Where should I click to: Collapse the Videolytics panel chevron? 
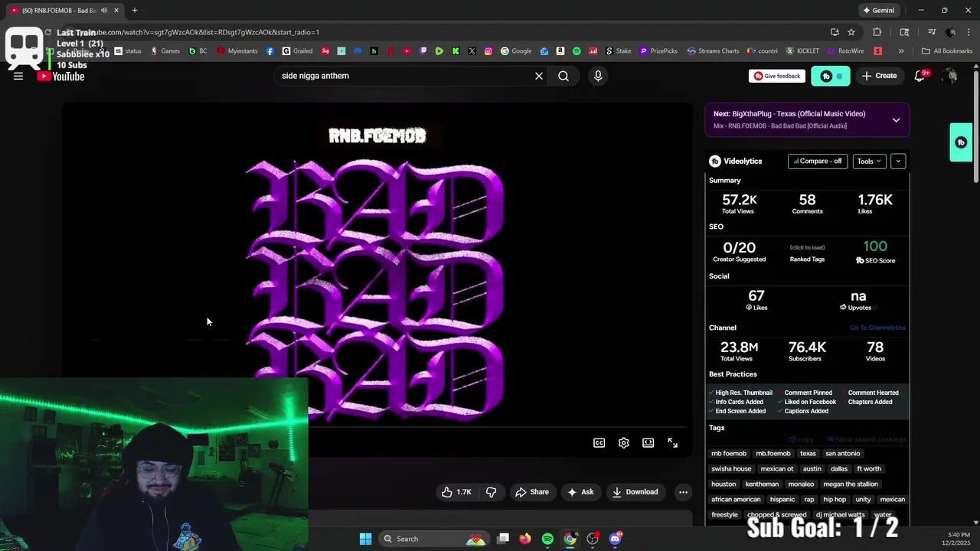click(898, 161)
